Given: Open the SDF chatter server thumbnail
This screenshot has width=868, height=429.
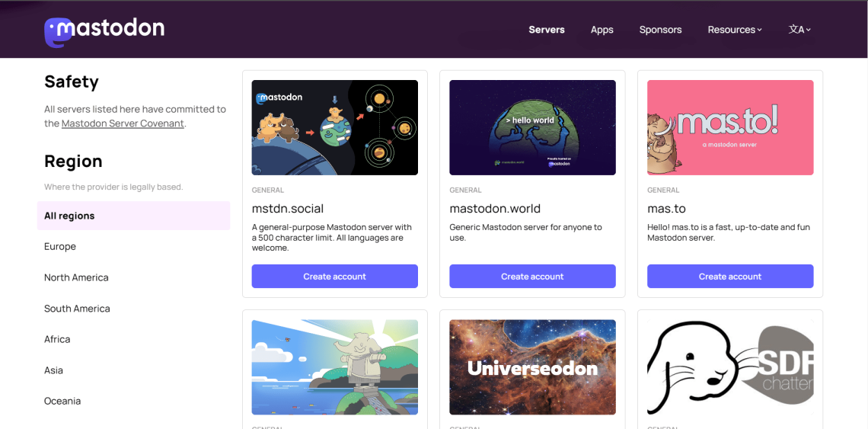Looking at the screenshot, I should 730,367.
